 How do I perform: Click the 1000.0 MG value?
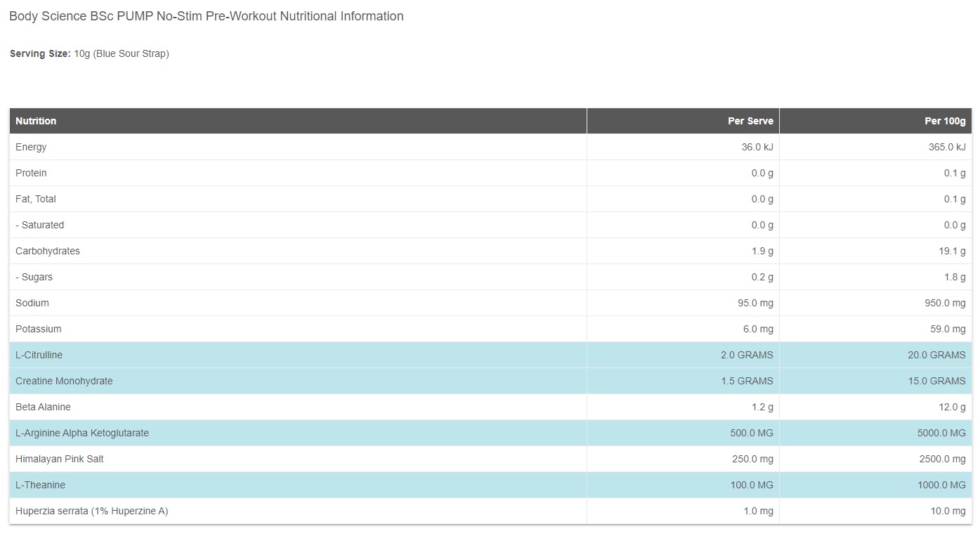[x=941, y=485]
